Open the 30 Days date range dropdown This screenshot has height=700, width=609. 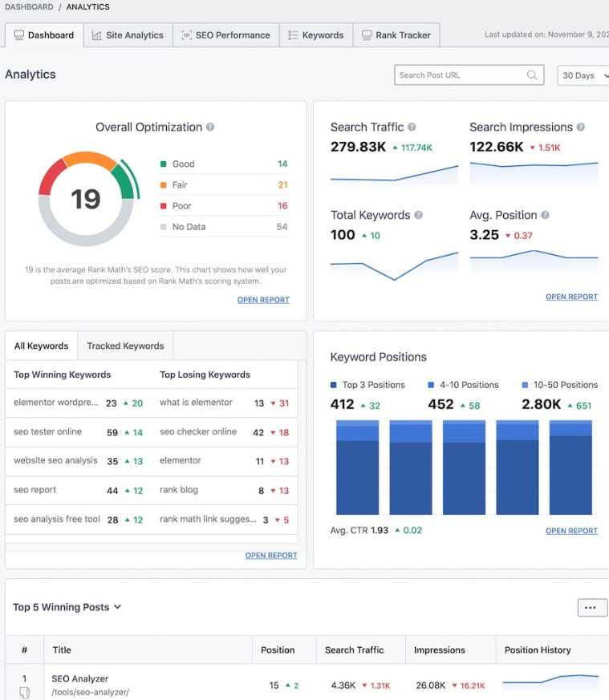[x=583, y=75]
